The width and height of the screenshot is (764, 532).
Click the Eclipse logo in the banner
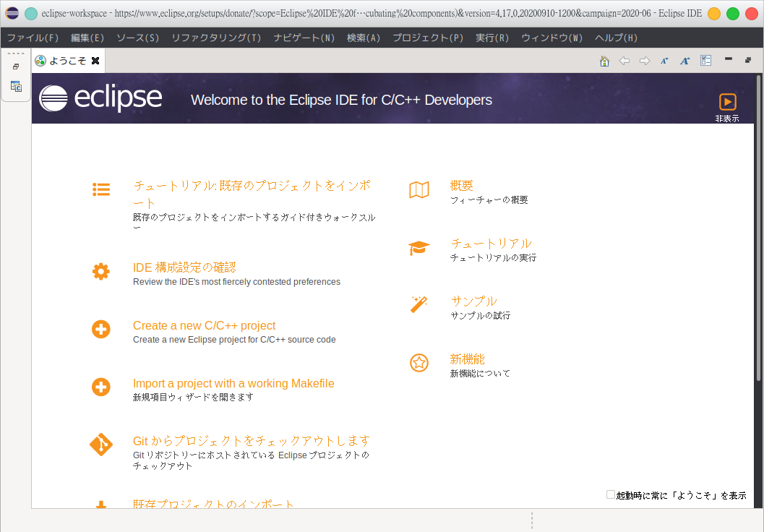(x=100, y=98)
